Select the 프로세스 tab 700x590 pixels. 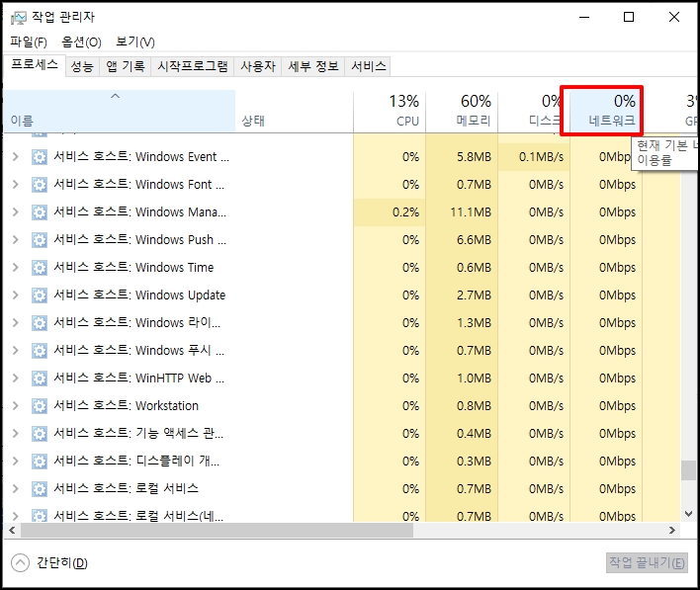pyautogui.click(x=35, y=65)
